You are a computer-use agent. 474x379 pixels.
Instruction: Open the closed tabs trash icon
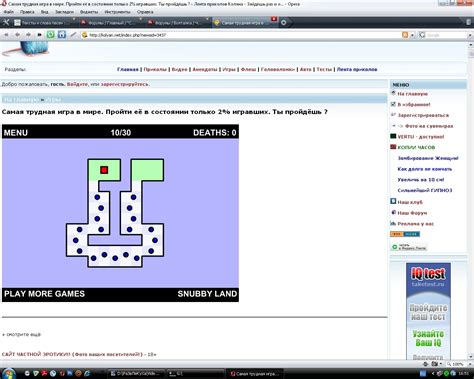pyautogui.click(x=468, y=22)
